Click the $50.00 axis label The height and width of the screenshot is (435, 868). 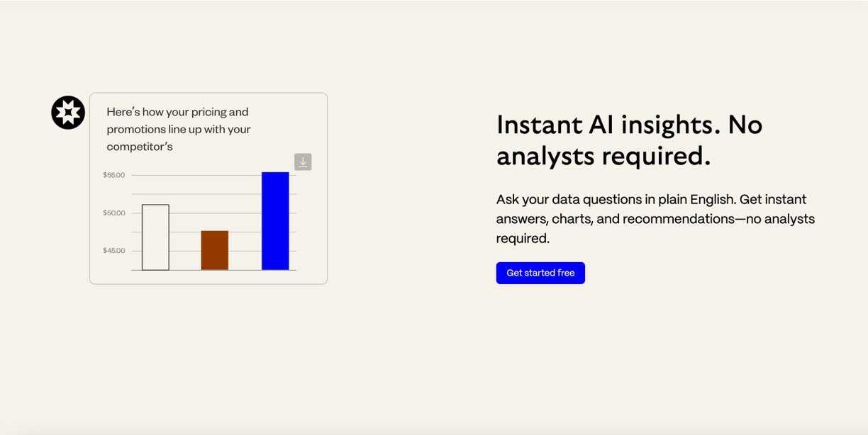tap(113, 213)
